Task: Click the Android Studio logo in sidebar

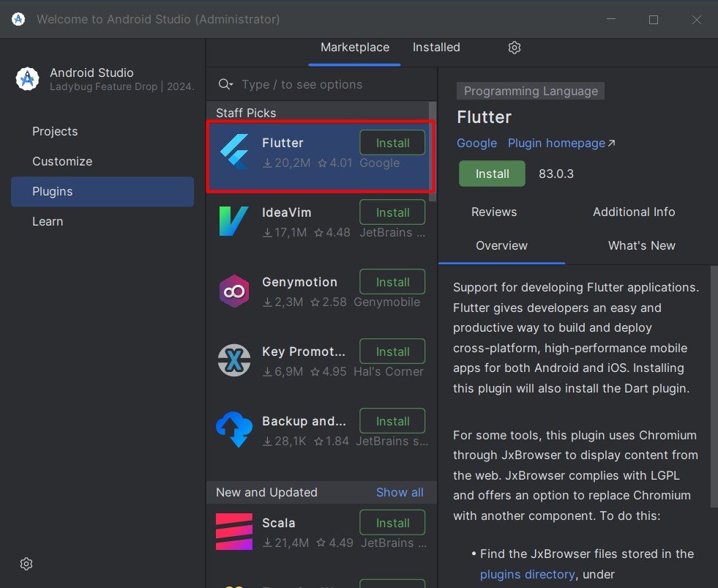Action: pos(28,79)
